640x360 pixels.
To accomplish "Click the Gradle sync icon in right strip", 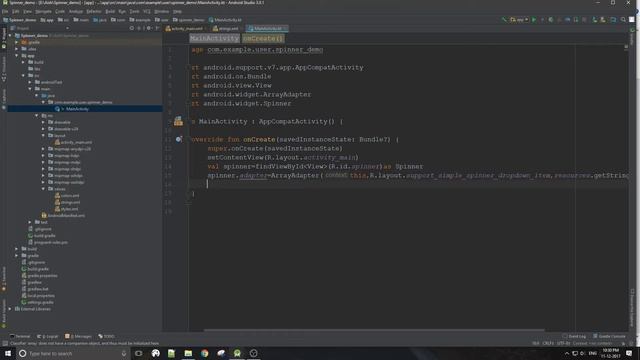I will pyautogui.click(x=632, y=30).
